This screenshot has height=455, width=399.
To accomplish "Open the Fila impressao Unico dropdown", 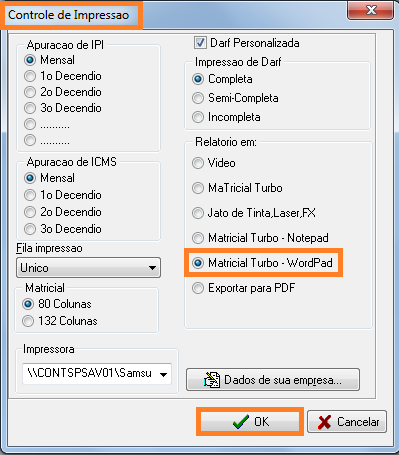I will click(x=88, y=268).
